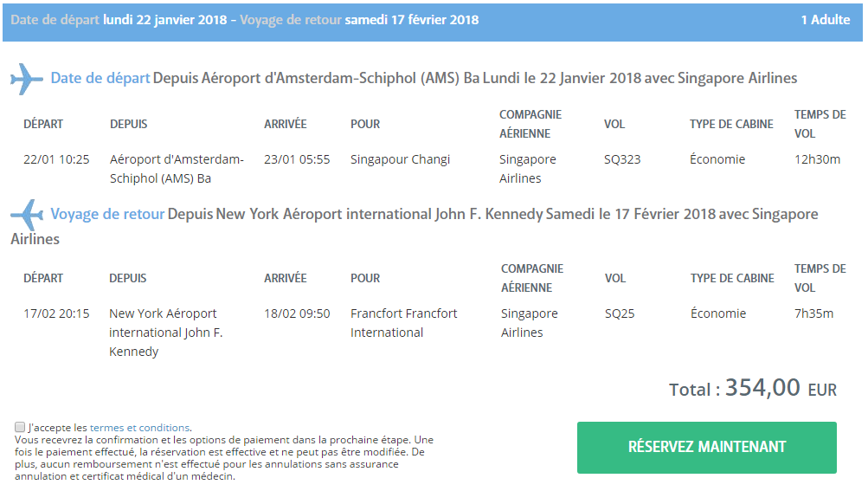Click outbound departure time 22/01 10:25
This screenshot has height=491, width=868.
click(x=56, y=159)
